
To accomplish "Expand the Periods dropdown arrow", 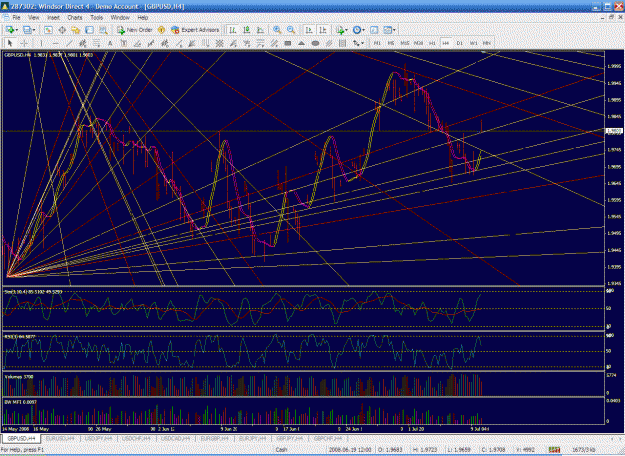I will (364, 30).
